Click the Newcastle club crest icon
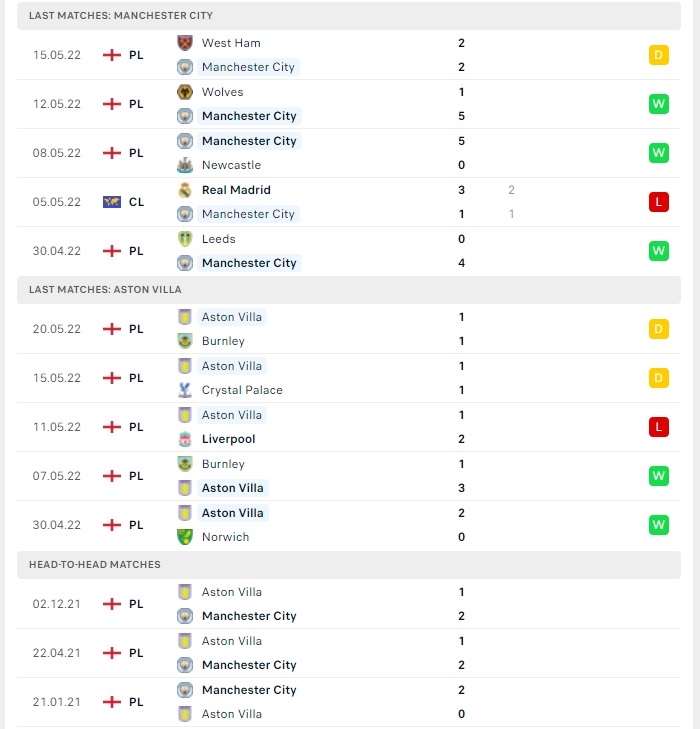This screenshot has height=729, width=700. (185, 165)
